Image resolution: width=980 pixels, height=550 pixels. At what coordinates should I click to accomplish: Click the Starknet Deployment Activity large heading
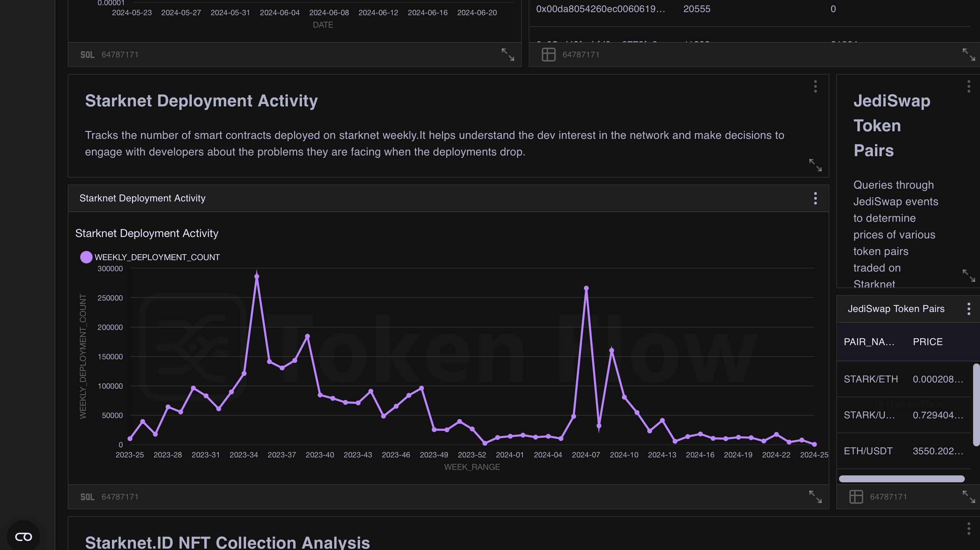[201, 101]
